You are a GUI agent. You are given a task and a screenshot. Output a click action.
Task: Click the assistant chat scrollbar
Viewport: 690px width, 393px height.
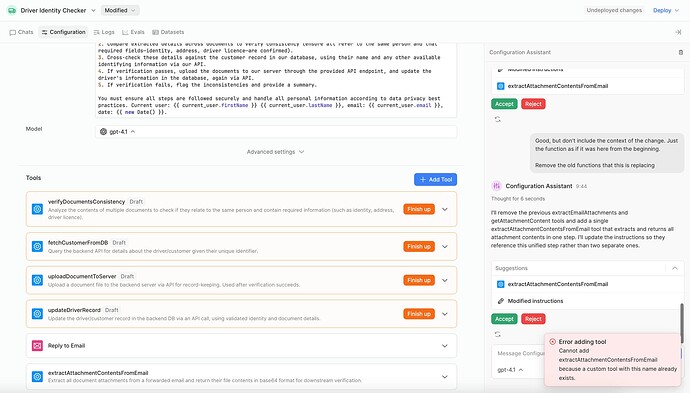pos(682,318)
